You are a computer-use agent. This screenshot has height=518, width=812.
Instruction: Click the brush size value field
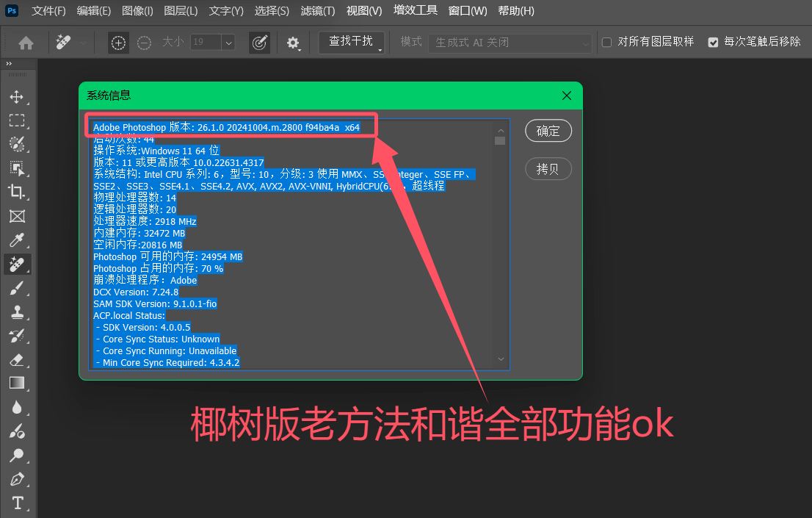pos(206,43)
